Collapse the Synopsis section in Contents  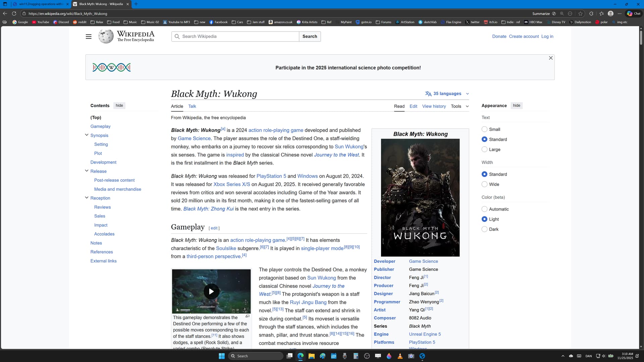[87, 135]
